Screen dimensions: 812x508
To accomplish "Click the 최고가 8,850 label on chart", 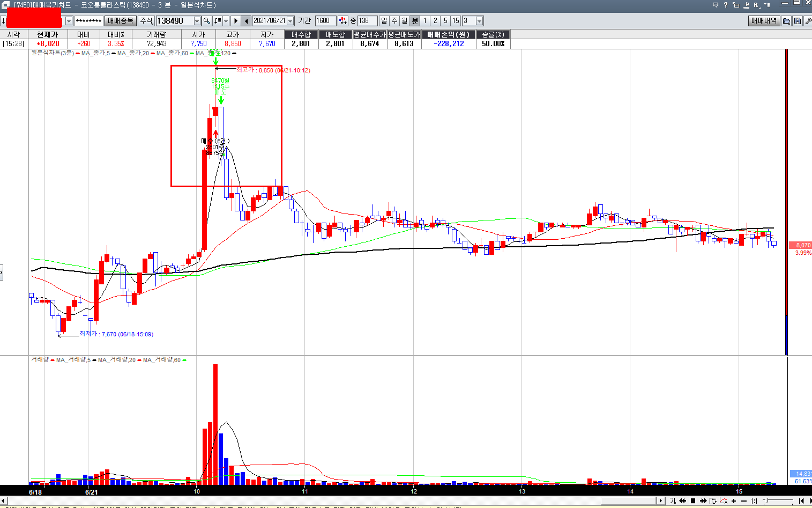I will 273,70.
